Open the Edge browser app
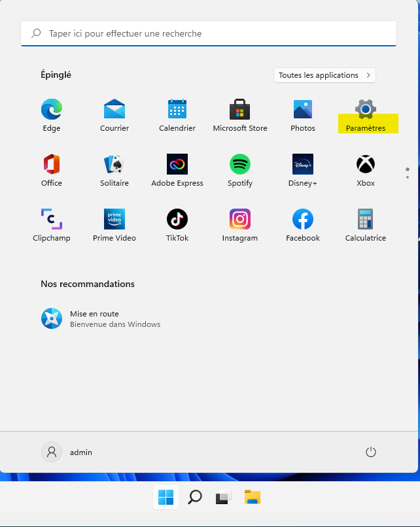Viewport: 420px width, 527px height. tap(52, 115)
